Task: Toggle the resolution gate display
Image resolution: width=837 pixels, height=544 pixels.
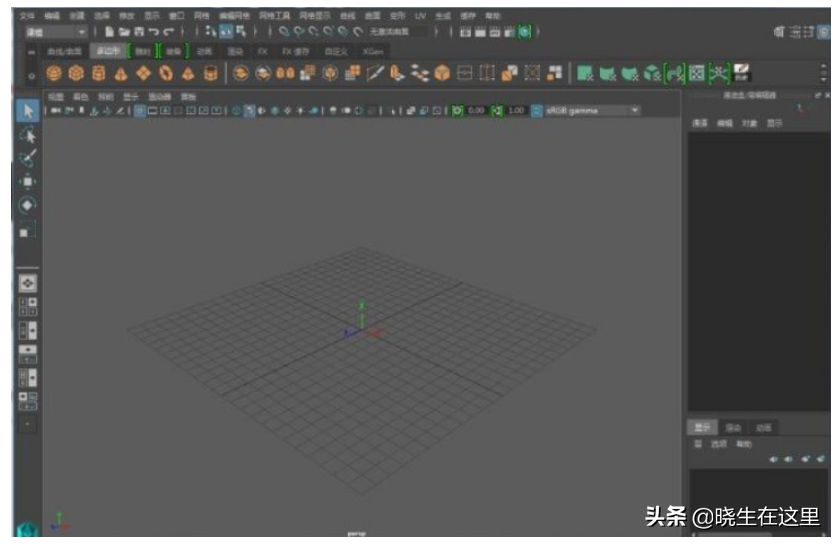Action: 165,111
